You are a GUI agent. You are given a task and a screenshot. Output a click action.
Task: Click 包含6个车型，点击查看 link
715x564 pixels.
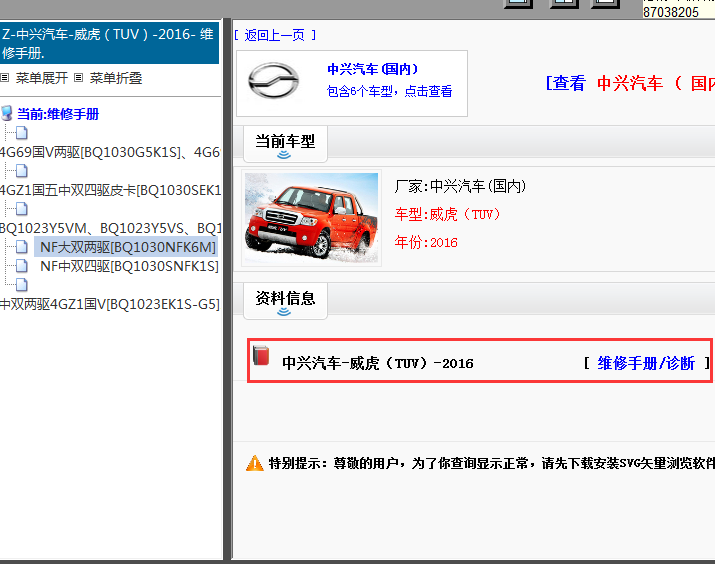coord(389,91)
